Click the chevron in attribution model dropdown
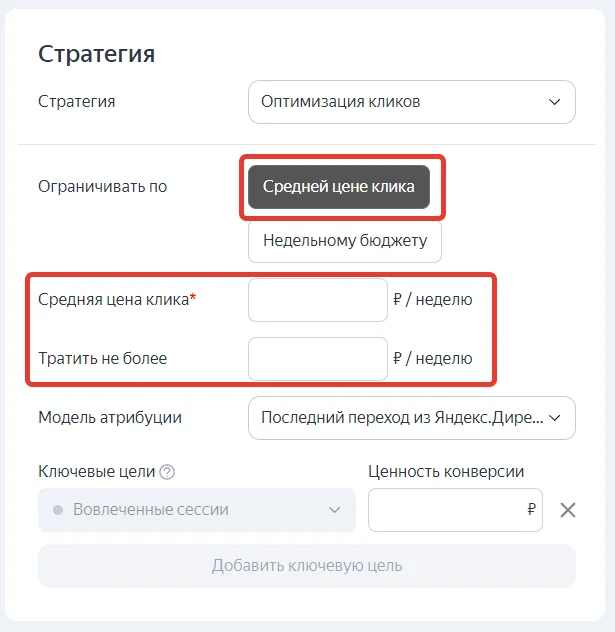The width and height of the screenshot is (615, 632). (555, 418)
